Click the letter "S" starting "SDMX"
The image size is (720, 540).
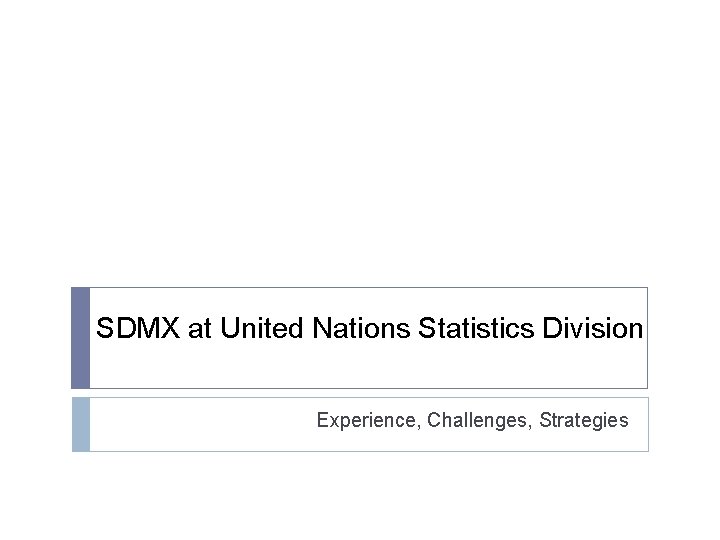105,328
